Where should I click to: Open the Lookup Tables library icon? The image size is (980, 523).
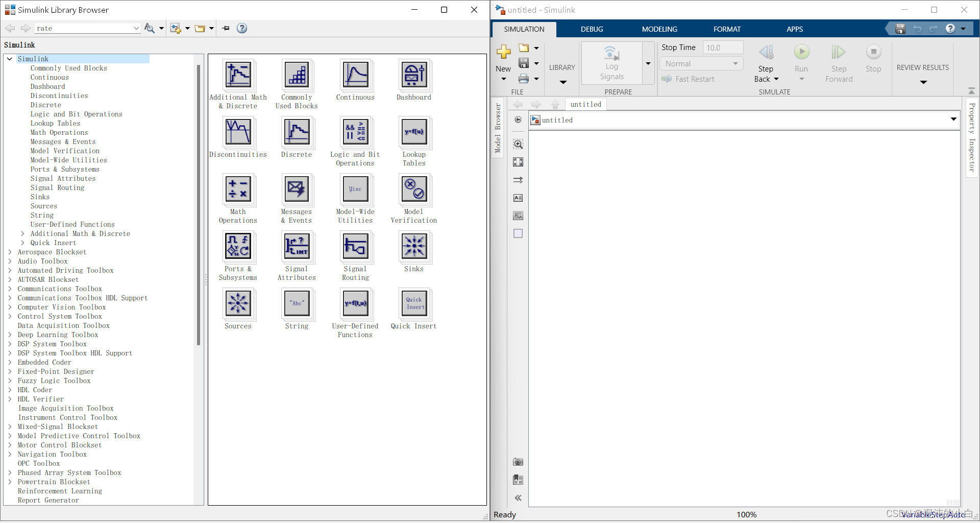coord(414,132)
